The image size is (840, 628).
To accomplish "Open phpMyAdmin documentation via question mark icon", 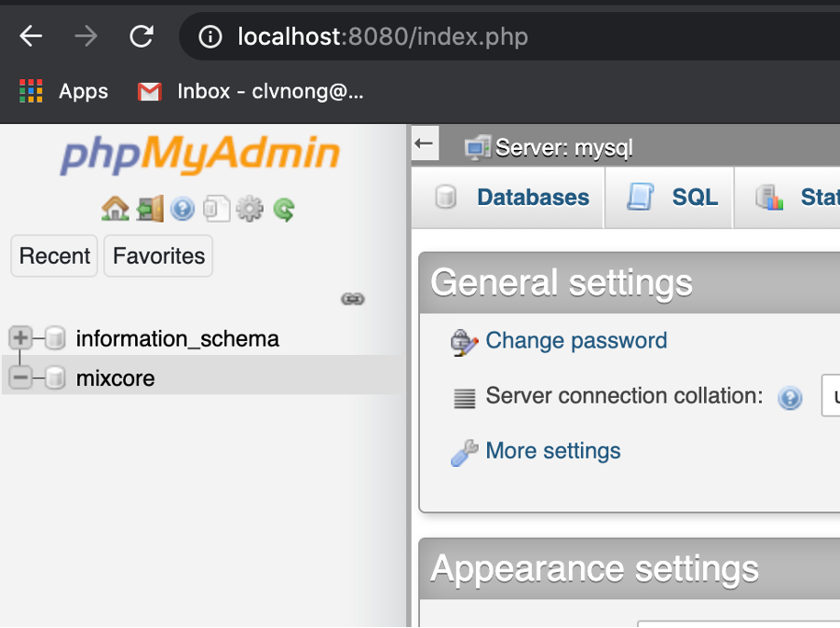I will (183, 209).
